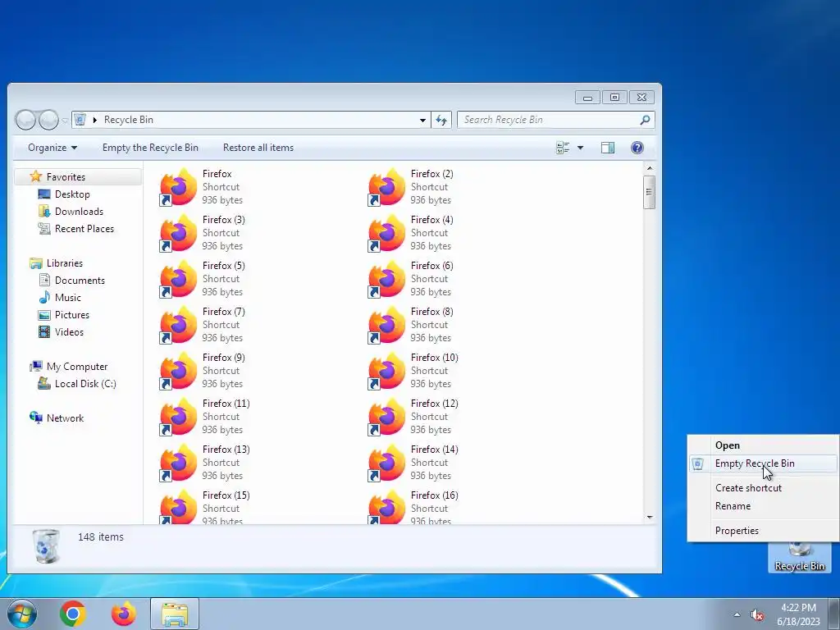Select the Firefox (12) shortcut icon
The image size is (840, 630).
coord(387,418)
